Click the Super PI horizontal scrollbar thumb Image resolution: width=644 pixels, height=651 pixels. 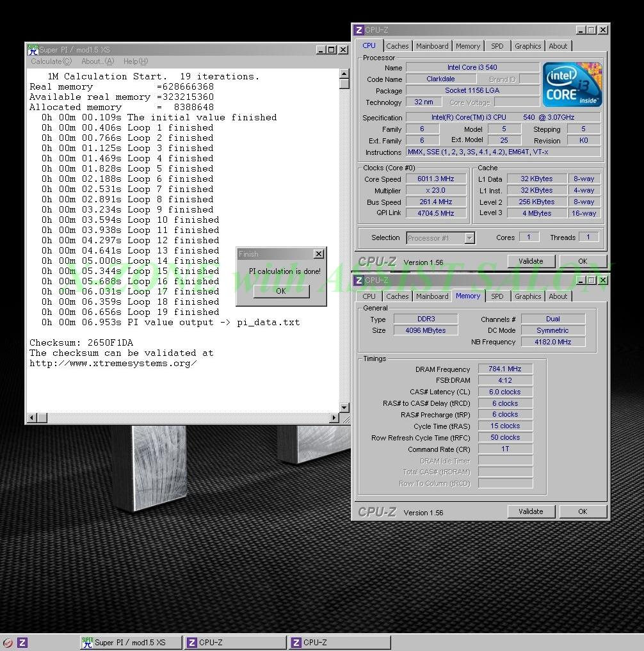[42, 417]
